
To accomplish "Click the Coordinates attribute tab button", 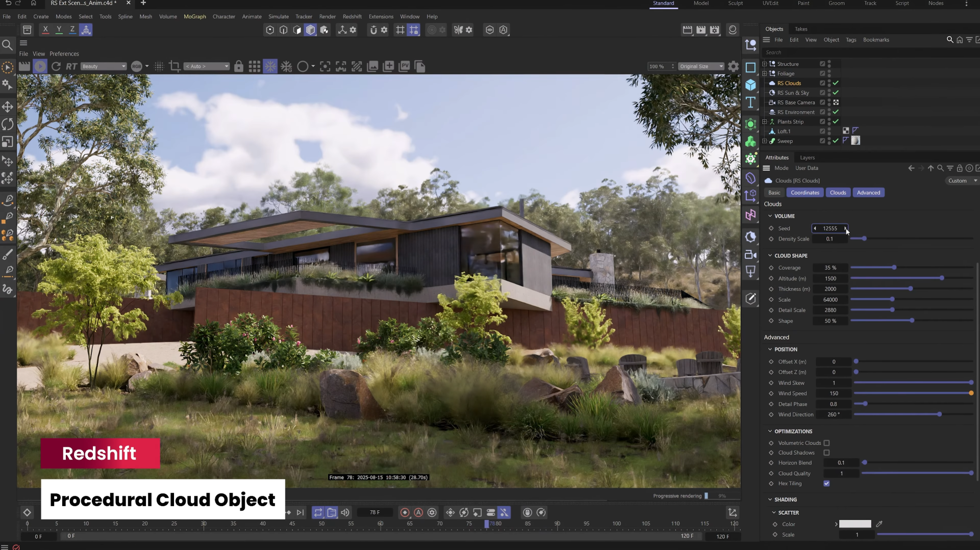I will 805,193.
